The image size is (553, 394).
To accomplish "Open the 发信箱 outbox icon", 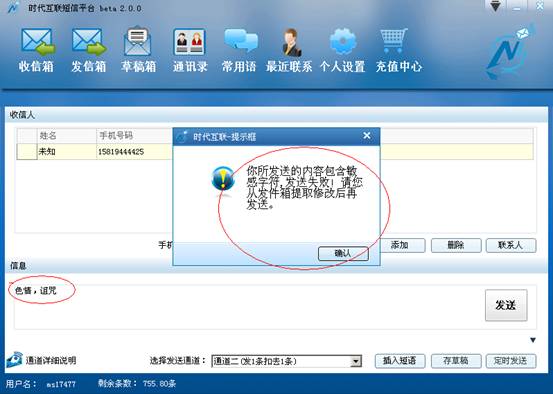I will [89, 42].
